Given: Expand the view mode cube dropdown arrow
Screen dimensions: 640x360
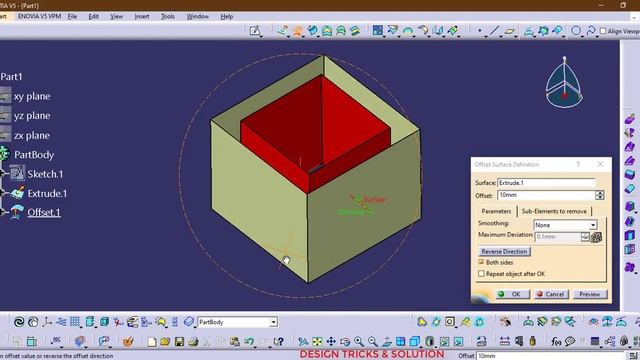Looking at the screenshot, I should click(x=421, y=346).
